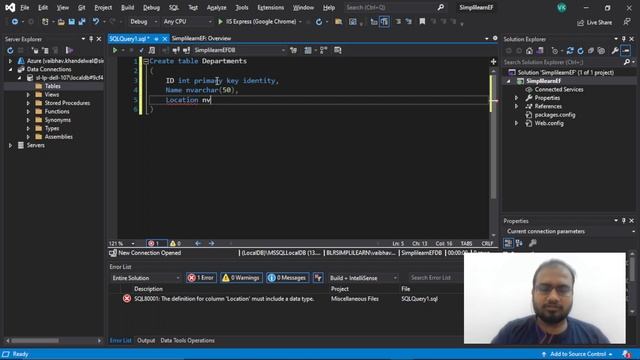640x360 pixels.
Task: Click the Alphabetical sort icon in Properties
Action: point(519,243)
